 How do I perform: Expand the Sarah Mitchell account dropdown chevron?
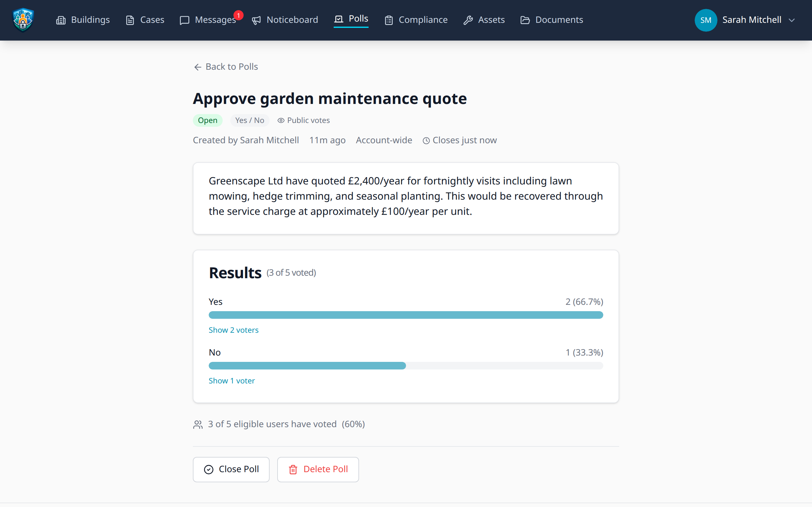[x=792, y=20]
